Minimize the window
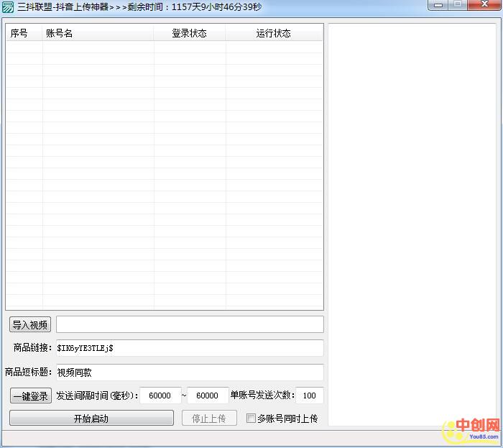 [438, 5]
